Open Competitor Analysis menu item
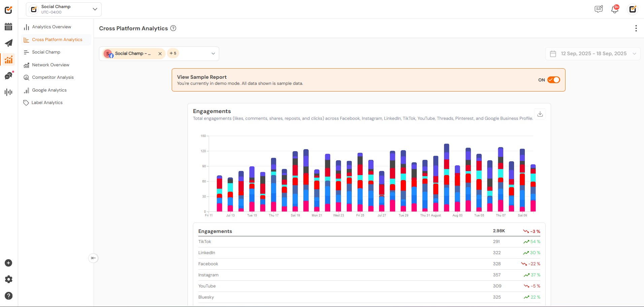 click(53, 77)
